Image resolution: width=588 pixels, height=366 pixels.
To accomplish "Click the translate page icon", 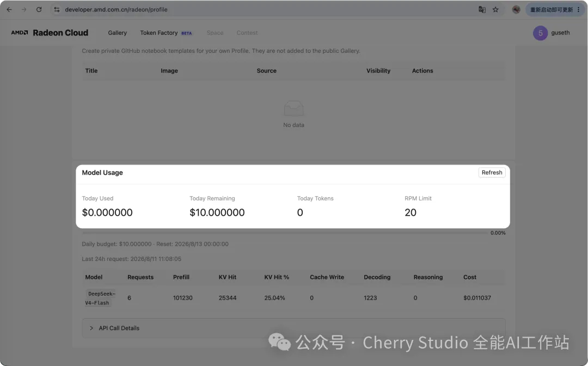I will point(482,10).
